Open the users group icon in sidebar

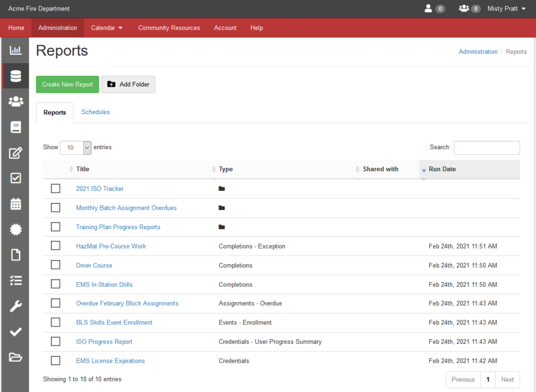click(x=16, y=102)
